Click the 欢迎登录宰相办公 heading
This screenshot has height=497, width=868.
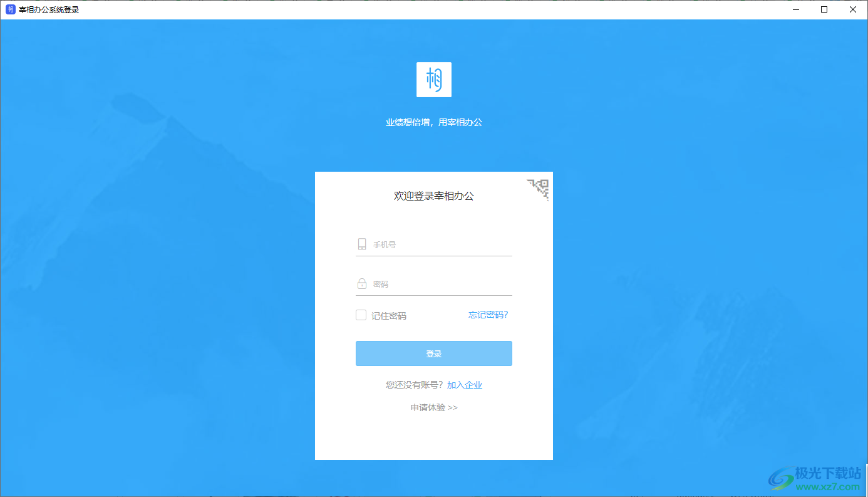(434, 196)
